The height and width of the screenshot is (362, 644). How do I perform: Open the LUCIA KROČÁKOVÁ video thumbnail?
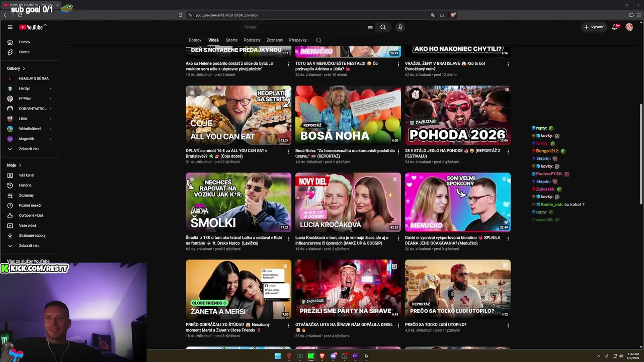pos(348,202)
